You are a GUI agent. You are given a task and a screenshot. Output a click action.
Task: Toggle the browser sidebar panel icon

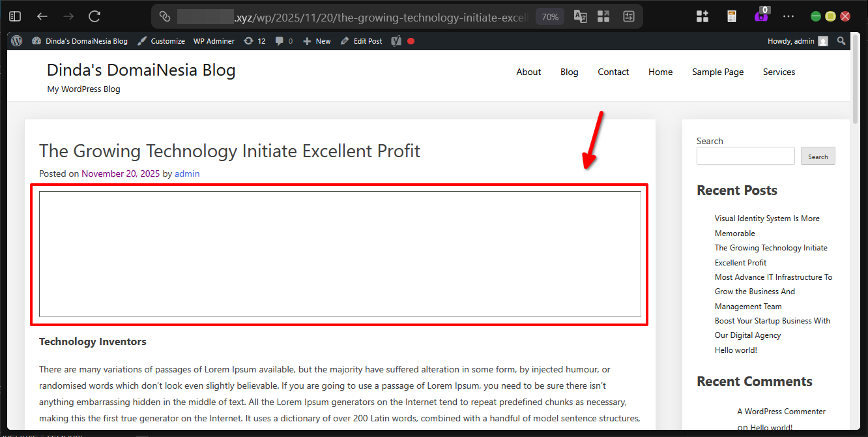pyautogui.click(x=15, y=16)
